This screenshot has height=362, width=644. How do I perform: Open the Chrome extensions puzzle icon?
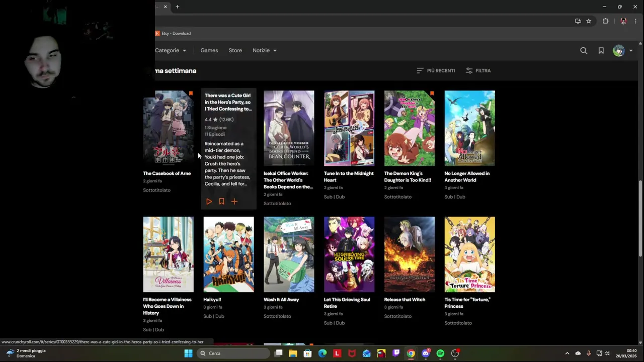pyautogui.click(x=606, y=21)
